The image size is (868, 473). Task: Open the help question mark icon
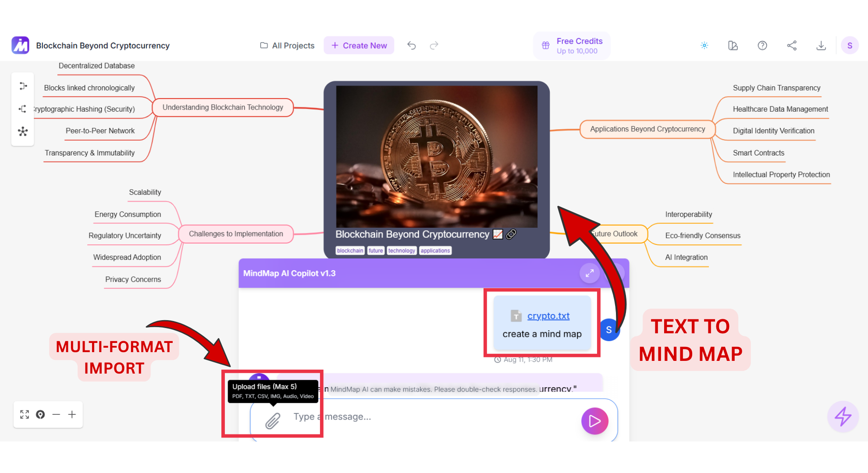pos(762,46)
